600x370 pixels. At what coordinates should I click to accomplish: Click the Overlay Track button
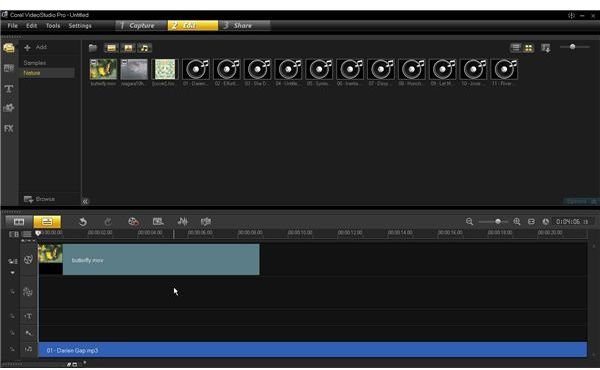click(28, 292)
